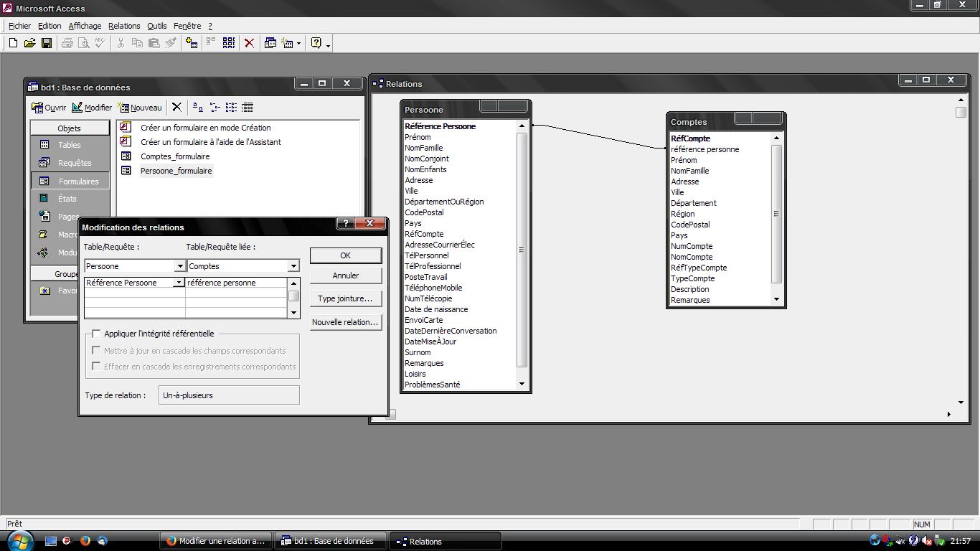Click the help question mark in dialog title bar

(x=346, y=224)
